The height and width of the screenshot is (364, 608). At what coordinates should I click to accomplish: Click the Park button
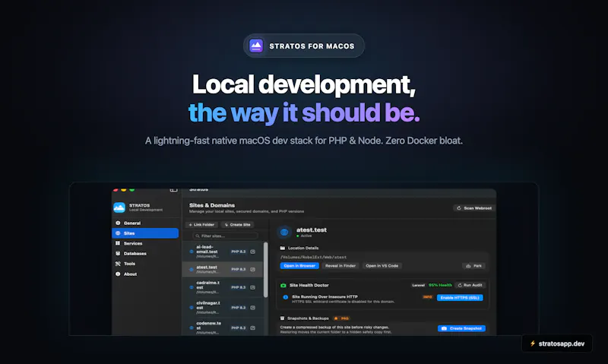473,266
